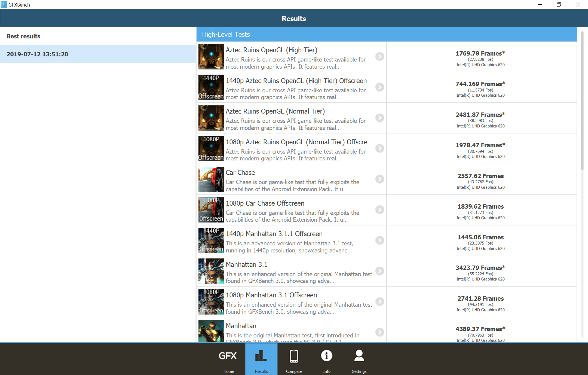Minimize the GFXBench window

pyautogui.click(x=540, y=5)
